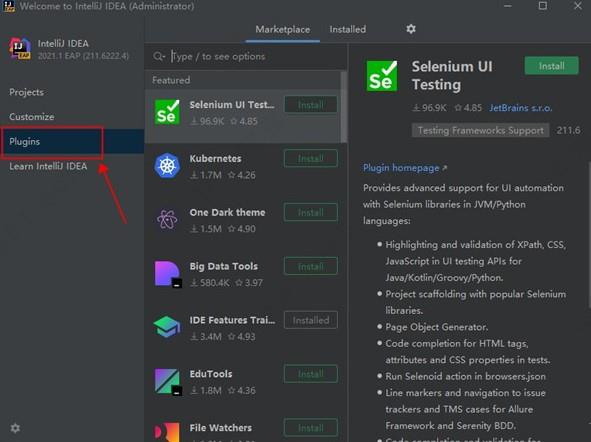Open the bottom-left settings gear icon
The height and width of the screenshot is (442, 591).
click(x=15, y=428)
